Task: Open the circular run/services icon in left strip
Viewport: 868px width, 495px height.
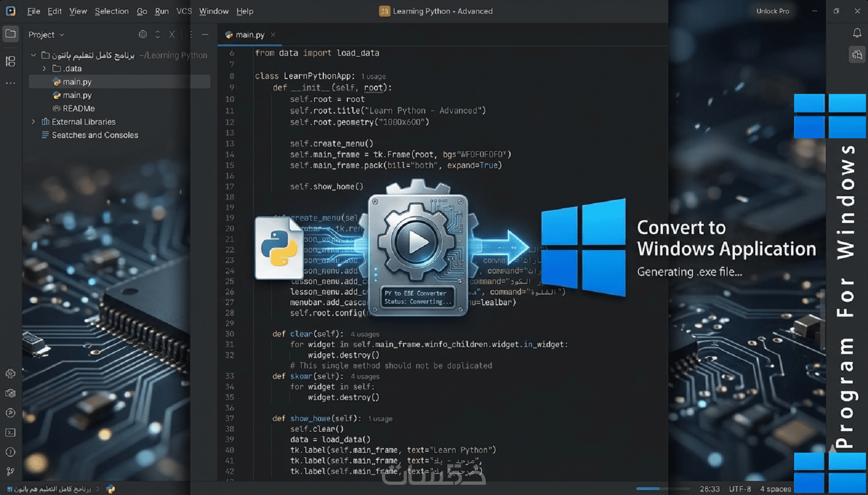Action: pos(11,413)
